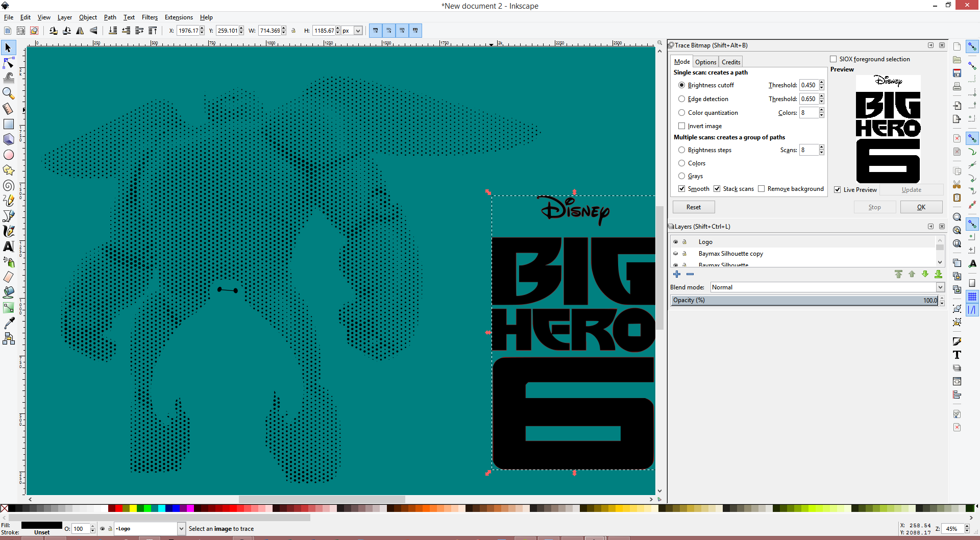Toggle the Live Preview checkbox
The width and height of the screenshot is (980, 540).
click(837, 190)
